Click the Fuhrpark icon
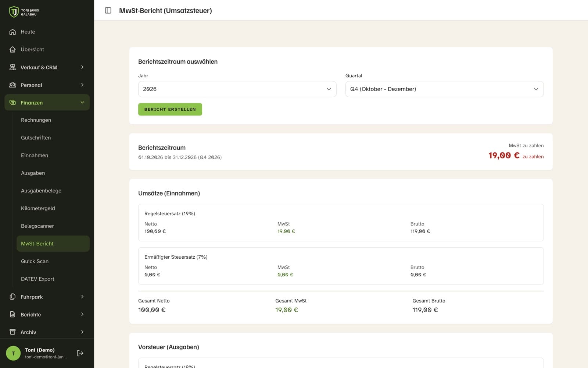 [12, 297]
